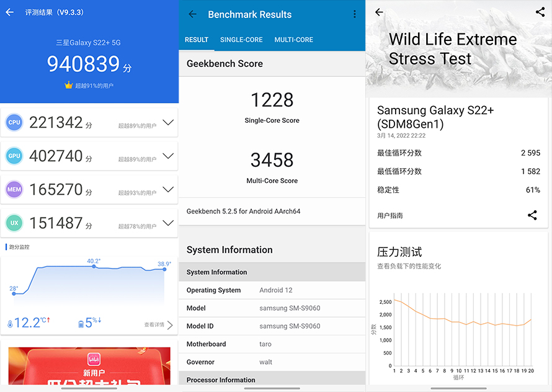Expand the CPU score 221342 details
552x392 pixels.
(x=167, y=123)
